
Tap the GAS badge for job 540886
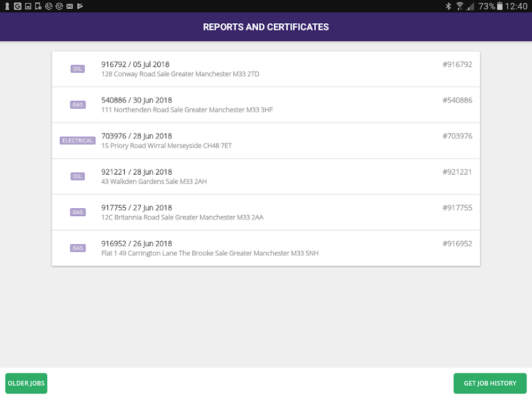pyautogui.click(x=78, y=105)
